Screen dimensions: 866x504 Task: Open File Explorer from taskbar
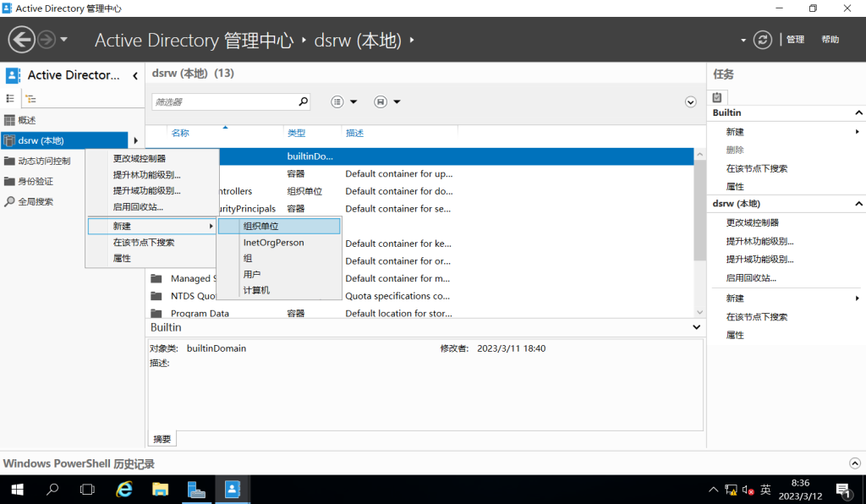(x=160, y=490)
